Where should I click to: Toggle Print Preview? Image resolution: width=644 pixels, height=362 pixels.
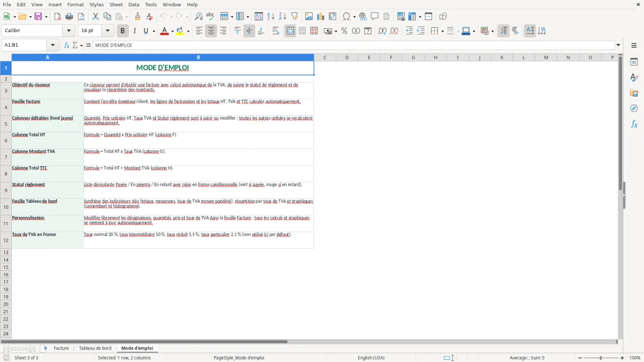[x=81, y=17]
